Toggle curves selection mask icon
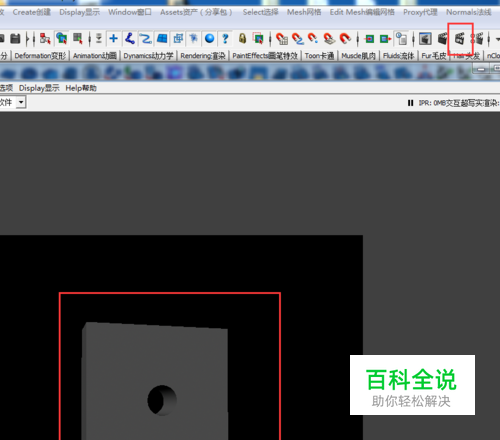Screen dimensions: 500x440 146,39
